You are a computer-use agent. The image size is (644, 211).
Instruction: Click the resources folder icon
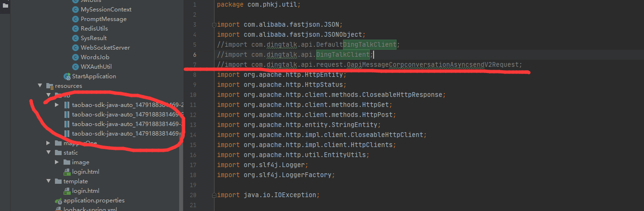click(x=49, y=86)
